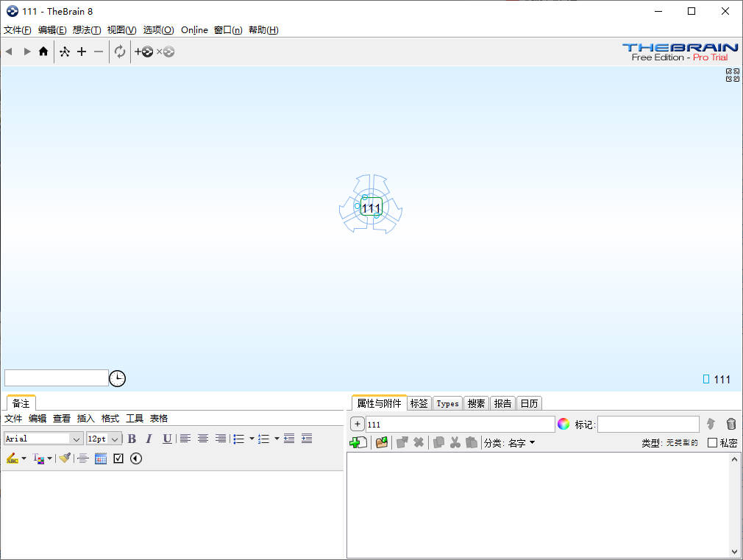This screenshot has height=560, width=743.
Task: Click the trash can delete icon
Action: click(730, 424)
